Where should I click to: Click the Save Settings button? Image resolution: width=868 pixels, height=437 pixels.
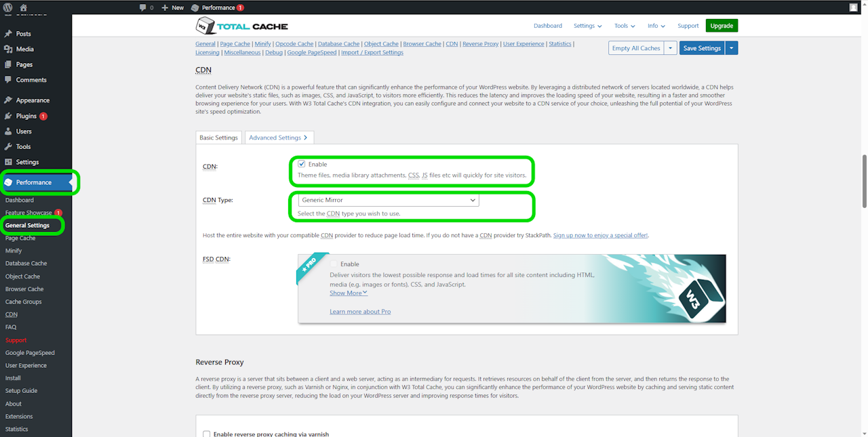coord(702,48)
